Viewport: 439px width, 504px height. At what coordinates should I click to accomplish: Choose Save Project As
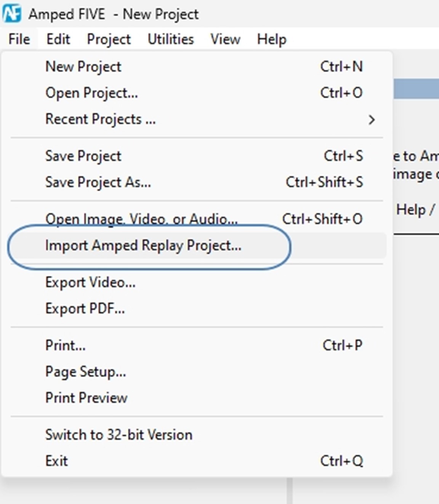point(98,182)
